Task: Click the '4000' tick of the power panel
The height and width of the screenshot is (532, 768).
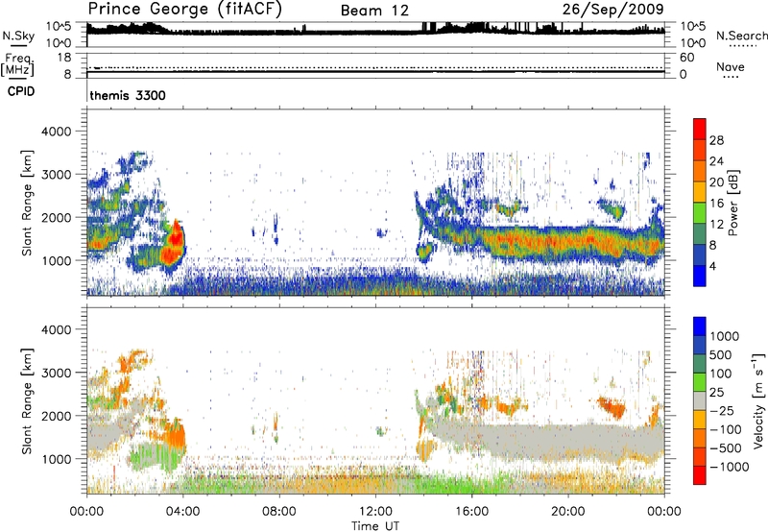Action: tap(56, 132)
